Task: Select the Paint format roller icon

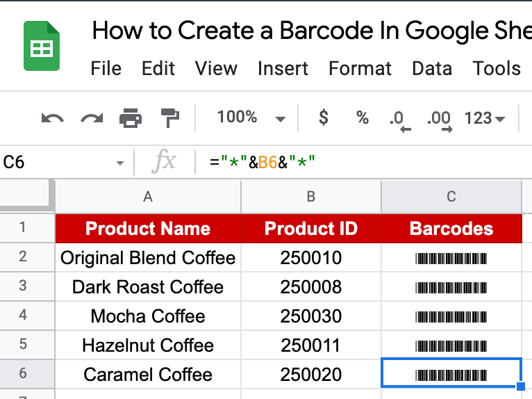Action: tap(169, 118)
